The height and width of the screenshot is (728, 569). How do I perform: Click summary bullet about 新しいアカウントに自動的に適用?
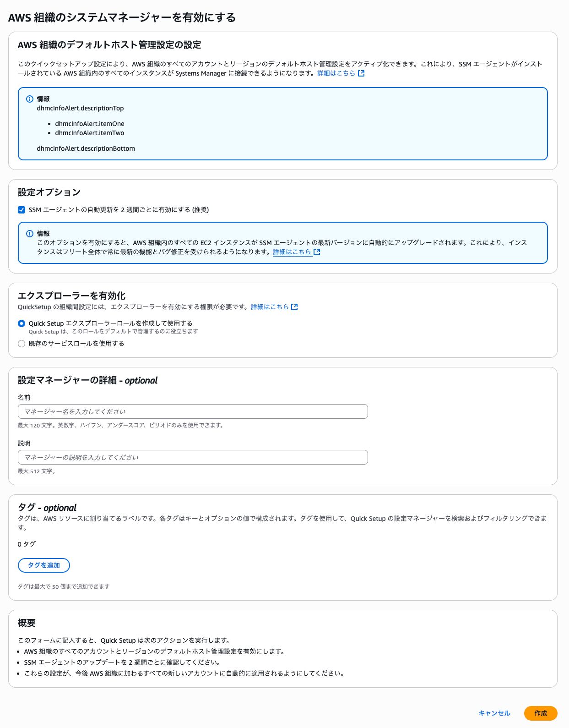click(185, 673)
